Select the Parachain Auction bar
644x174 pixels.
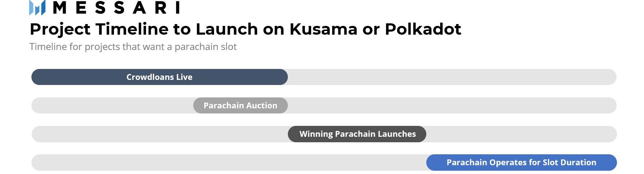240,105
